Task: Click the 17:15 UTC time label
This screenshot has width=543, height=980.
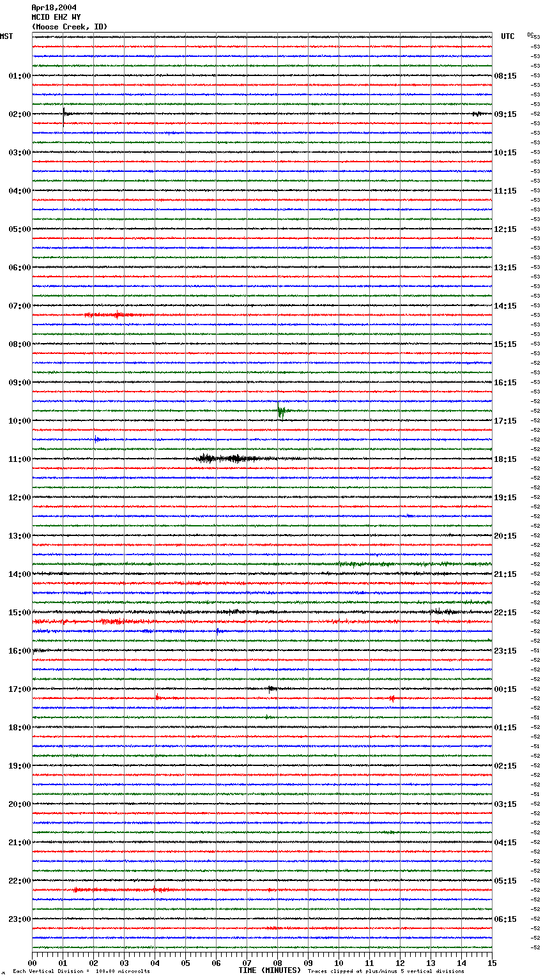Action: pos(505,421)
